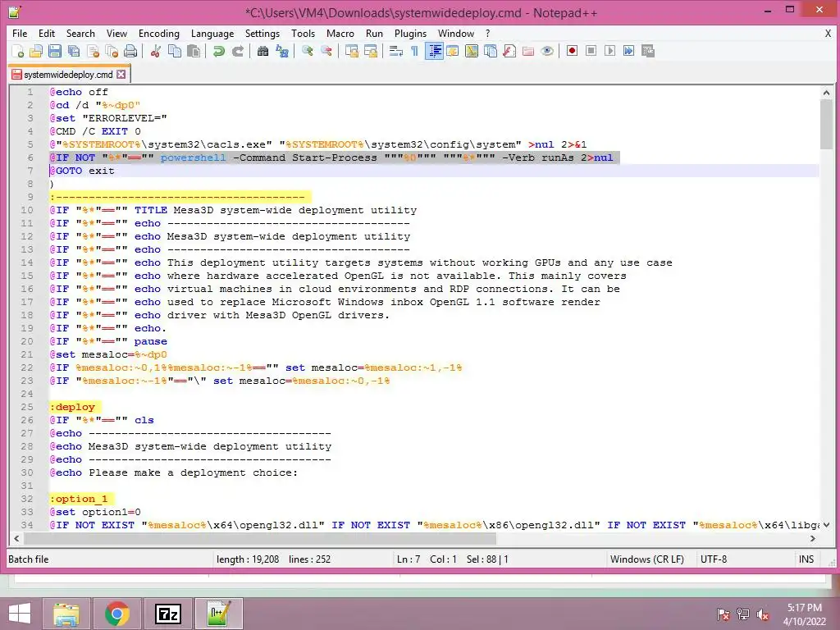Save the file with the Save icon
The image size is (840, 630).
coord(55,51)
